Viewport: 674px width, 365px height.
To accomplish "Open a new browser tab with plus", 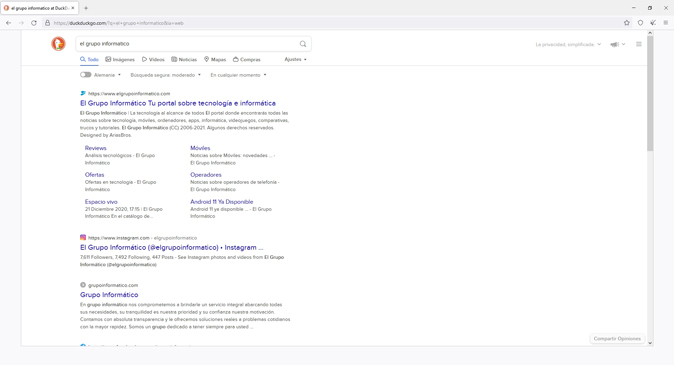I will (86, 8).
